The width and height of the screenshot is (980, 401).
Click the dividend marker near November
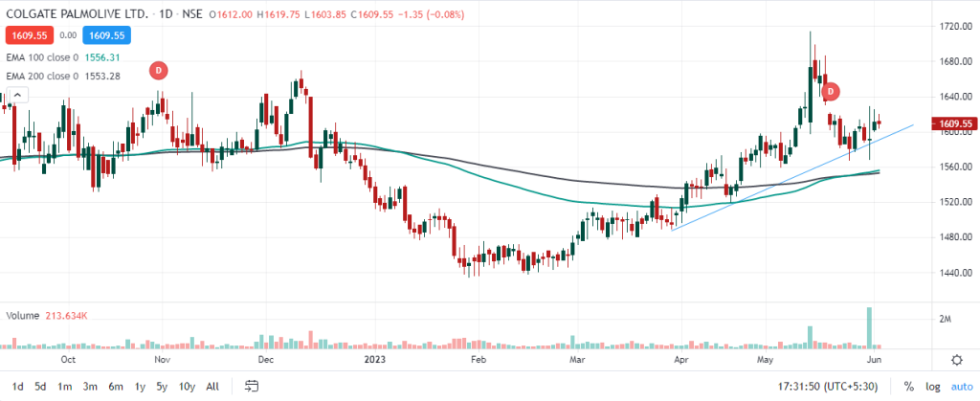tap(160, 69)
